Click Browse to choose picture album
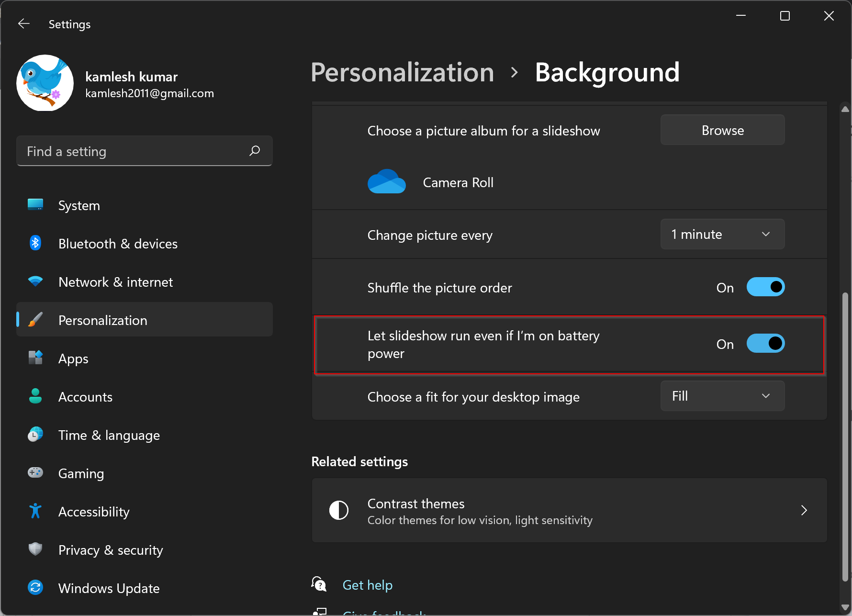This screenshot has width=852, height=616. pos(722,130)
